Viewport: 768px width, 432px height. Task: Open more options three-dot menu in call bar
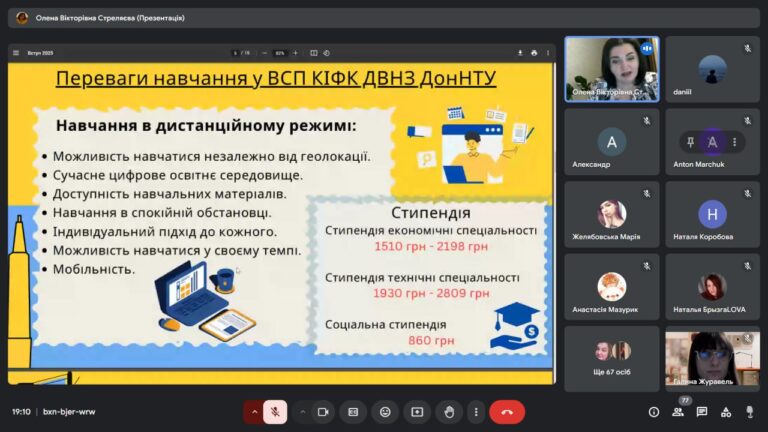coord(476,412)
